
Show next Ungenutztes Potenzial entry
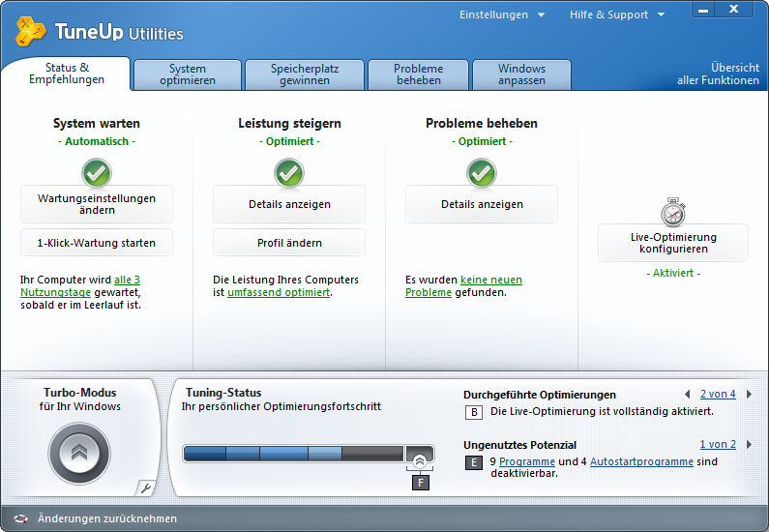pyautogui.click(x=749, y=444)
